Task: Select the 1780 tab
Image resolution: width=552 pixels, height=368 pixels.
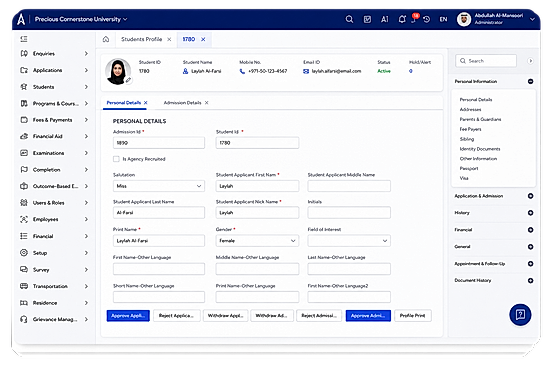Action: 189,39
